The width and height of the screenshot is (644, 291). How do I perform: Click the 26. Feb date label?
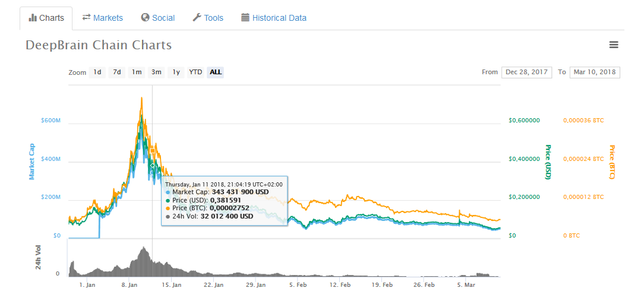pos(424,284)
